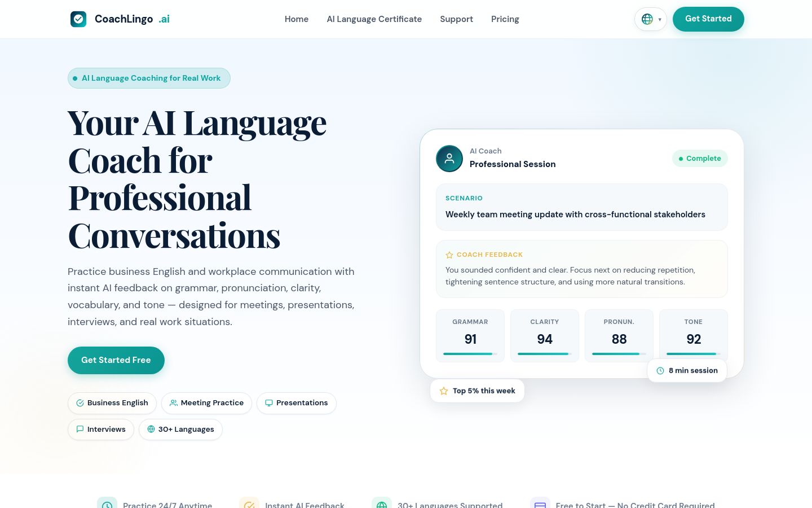812x508 pixels.
Task: Click the 'GRAMMAR' score label
Action: pyautogui.click(x=470, y=322)
